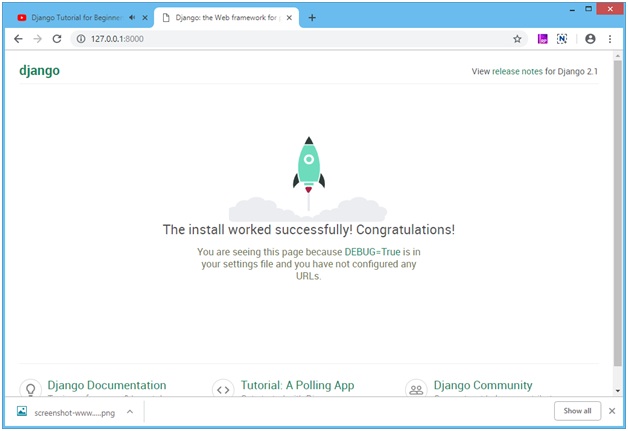Screen dimensions: 628x431
Task: Go back to the previous page
Action: click(x=18, y=39)
